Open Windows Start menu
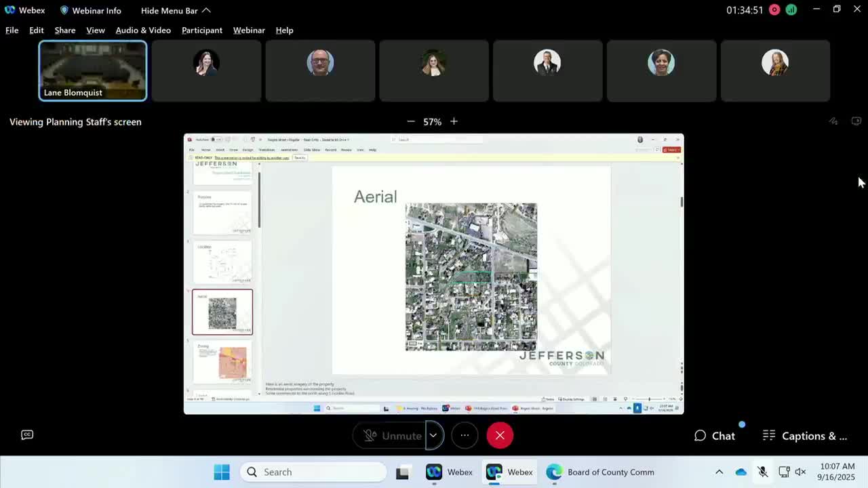Screen dimensions: 868x488 tap(222, 472)
